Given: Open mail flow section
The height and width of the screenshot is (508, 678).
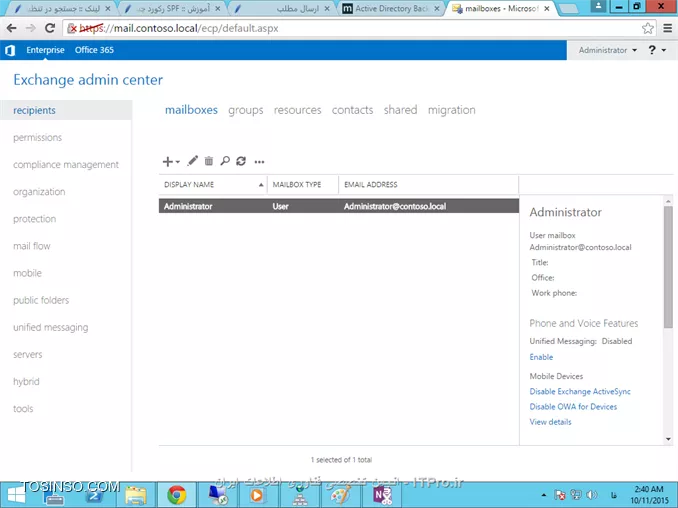Looking at the screenshot, I should pyautogui.click(x=32, y=246).
